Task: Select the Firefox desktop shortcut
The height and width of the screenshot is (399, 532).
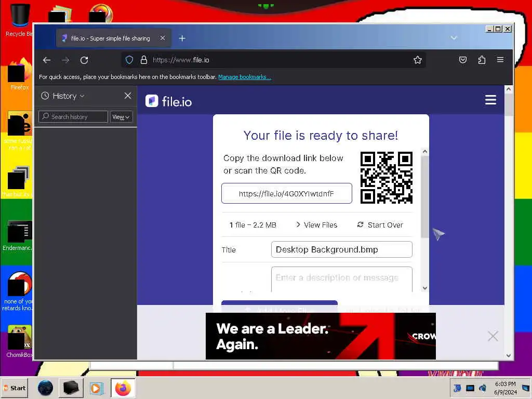Action: [x=20, y=74]
